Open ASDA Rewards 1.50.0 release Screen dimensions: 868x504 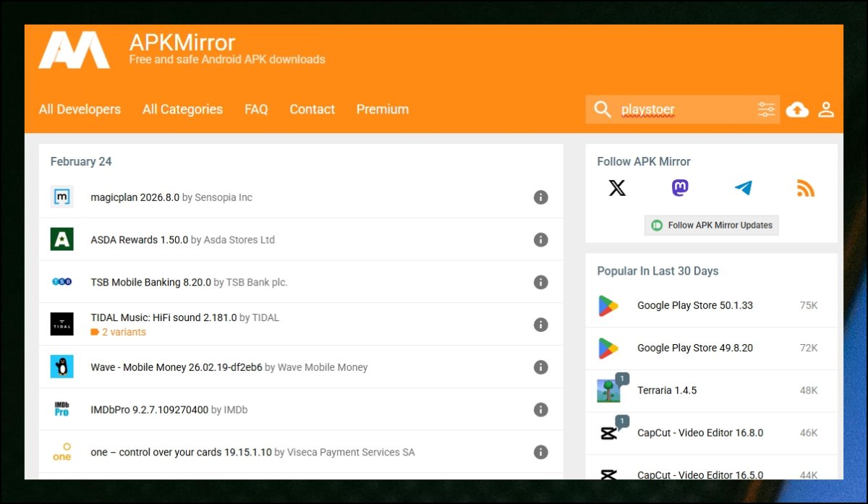[x=140, y=240]
